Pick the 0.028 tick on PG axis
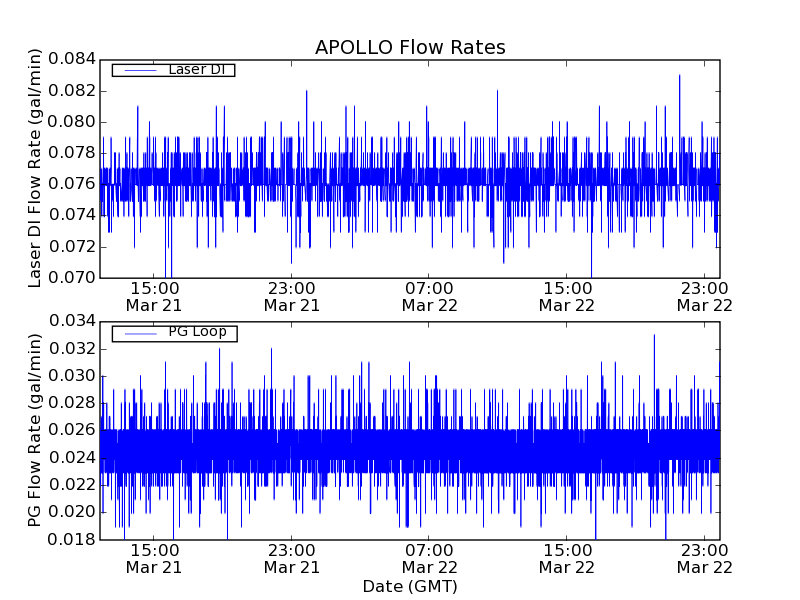Viewport: 800px width, 600px height. [x=72, y=403]
